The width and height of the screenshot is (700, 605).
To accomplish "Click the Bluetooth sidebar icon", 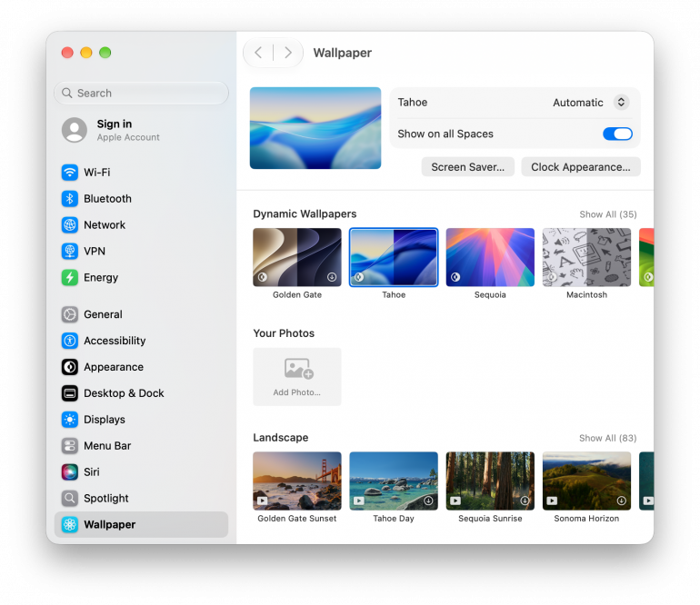I will pyautogui.click(x=70, y=199).
